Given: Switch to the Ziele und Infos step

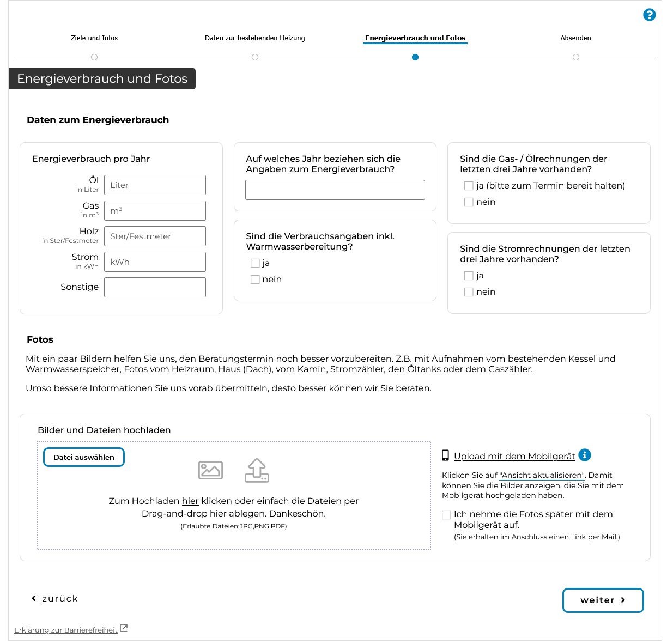Looking at the screenshot, I should pyautogui.click(x=94, y=38).
